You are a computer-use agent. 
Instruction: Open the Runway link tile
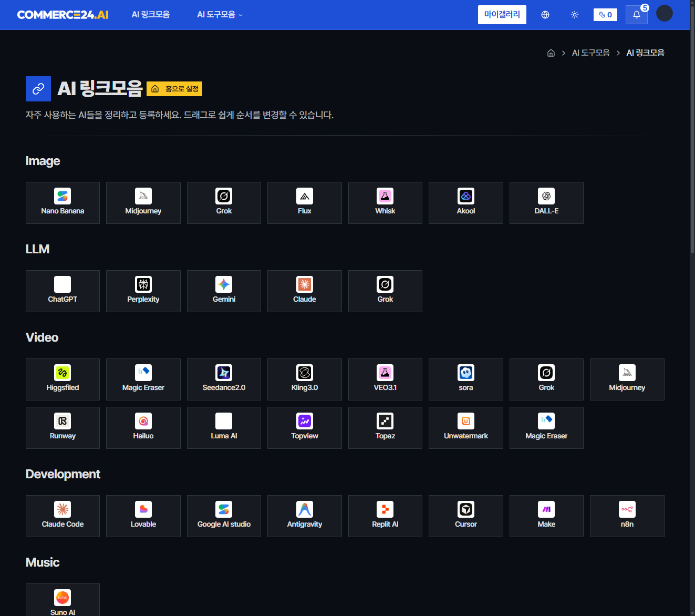63,428
